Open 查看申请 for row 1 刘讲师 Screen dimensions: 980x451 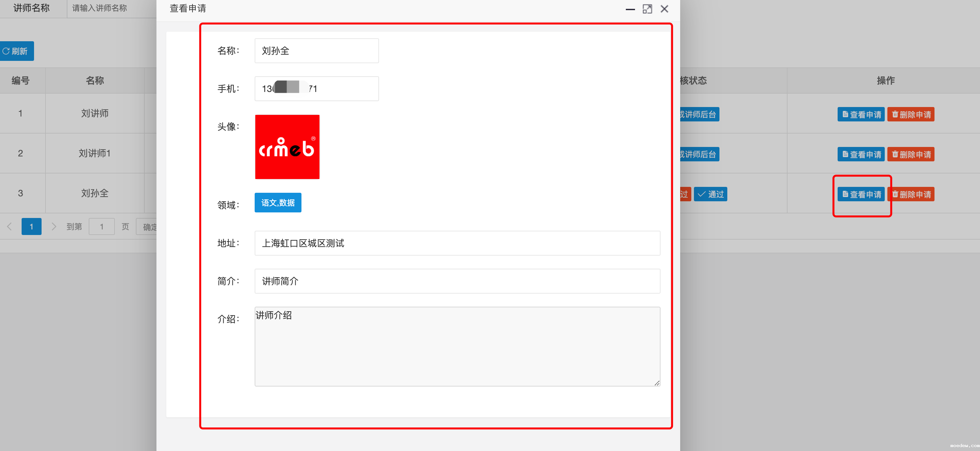(x=861, y=115)
